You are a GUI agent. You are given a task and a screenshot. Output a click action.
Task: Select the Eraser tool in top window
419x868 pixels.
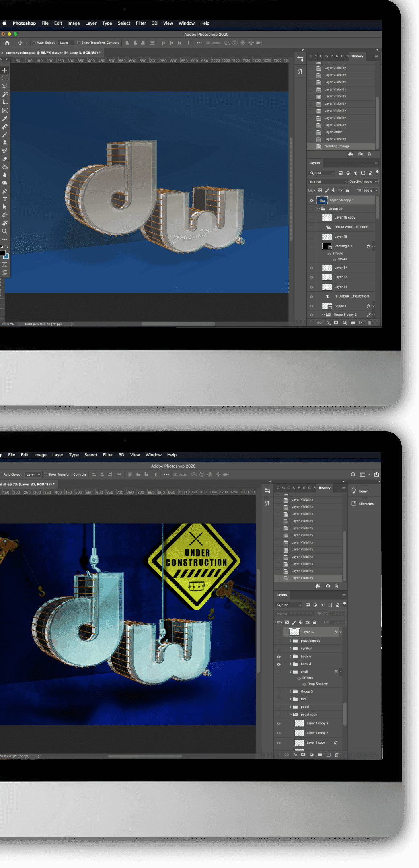5,159
